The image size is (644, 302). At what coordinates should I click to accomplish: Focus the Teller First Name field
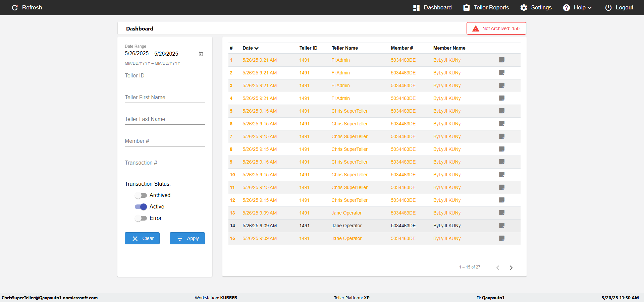(165, 98)
